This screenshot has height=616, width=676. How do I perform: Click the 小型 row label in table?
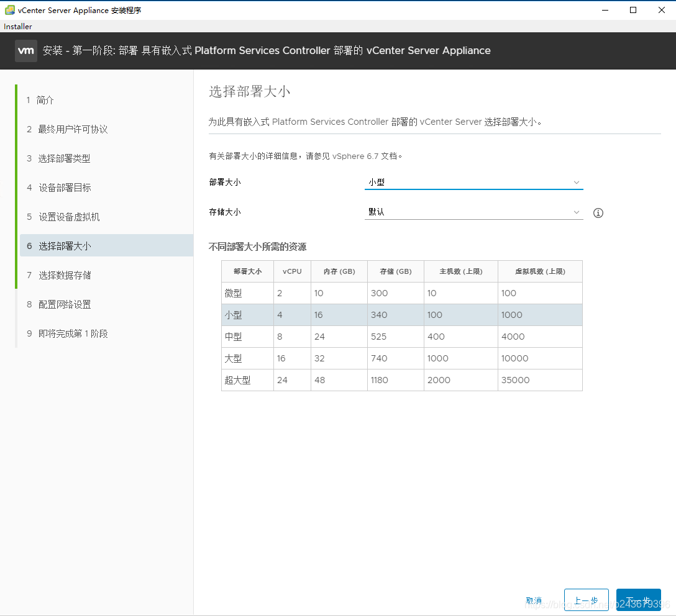coord(233,315)
